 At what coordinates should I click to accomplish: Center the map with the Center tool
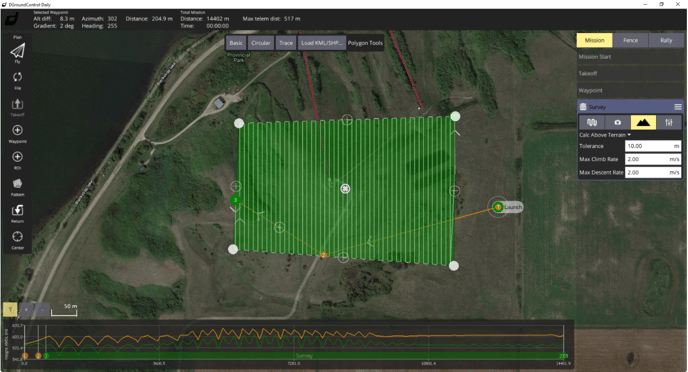tap(18, 236)
